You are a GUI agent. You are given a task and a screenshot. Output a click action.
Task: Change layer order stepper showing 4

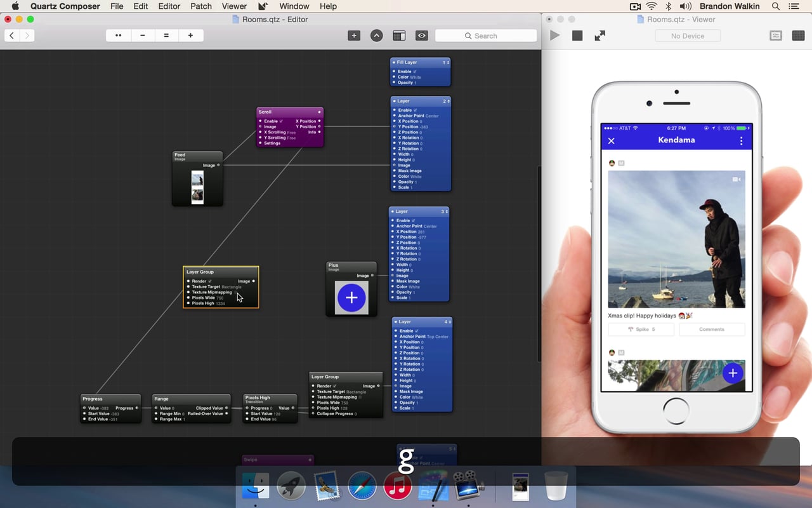(x=450, y=322)
